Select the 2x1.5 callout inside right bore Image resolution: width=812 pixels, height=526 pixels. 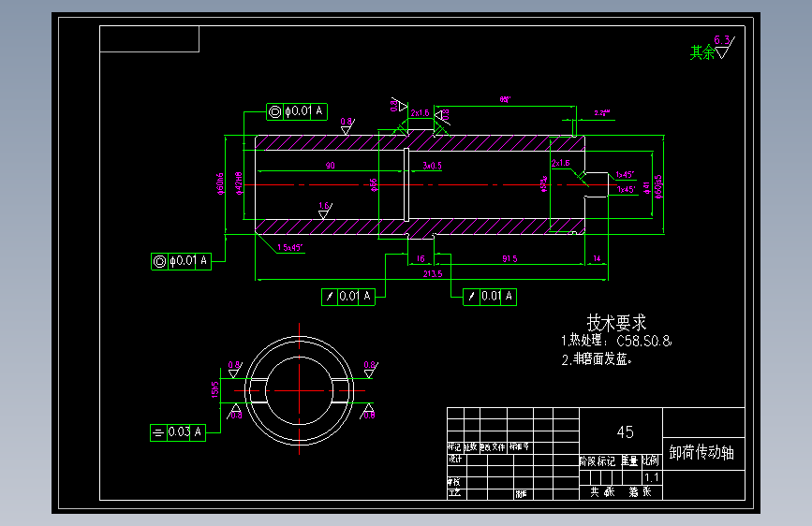pos(560,163)
